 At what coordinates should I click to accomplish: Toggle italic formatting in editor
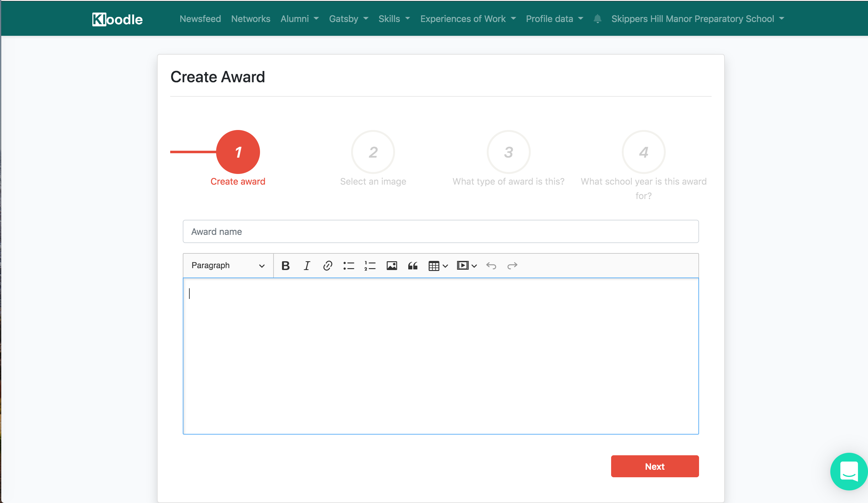tap(307, 265)
